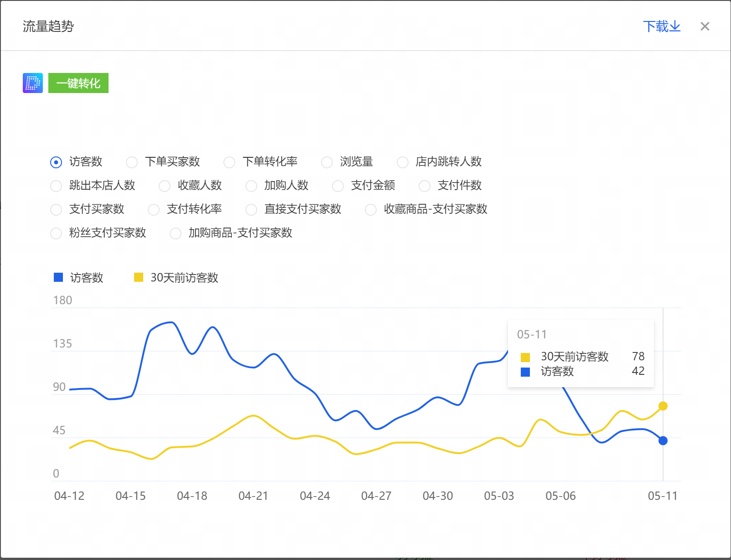Click the 04-15 x-axis date label
The image size is (731, 560).
point(130,496)
